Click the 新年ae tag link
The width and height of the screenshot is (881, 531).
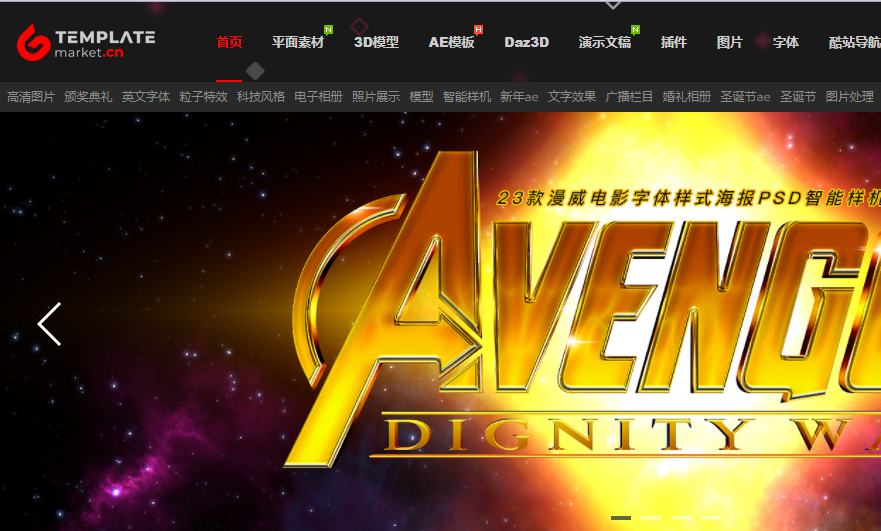(519, 97)
